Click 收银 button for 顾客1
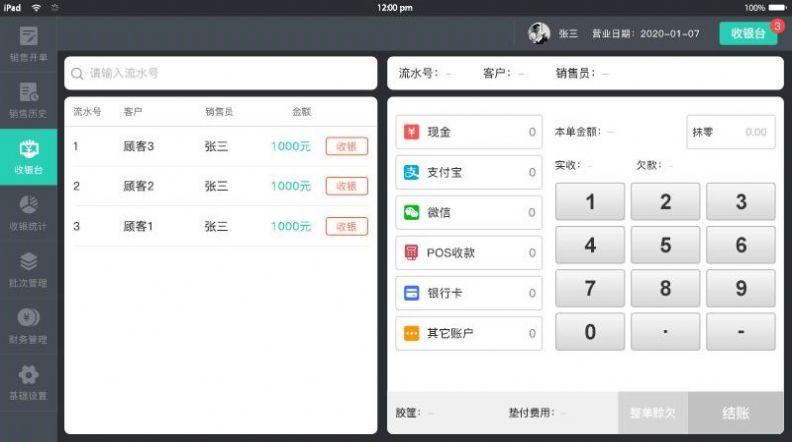This screenshot has width=792, height=442. (x=347, y=226)
